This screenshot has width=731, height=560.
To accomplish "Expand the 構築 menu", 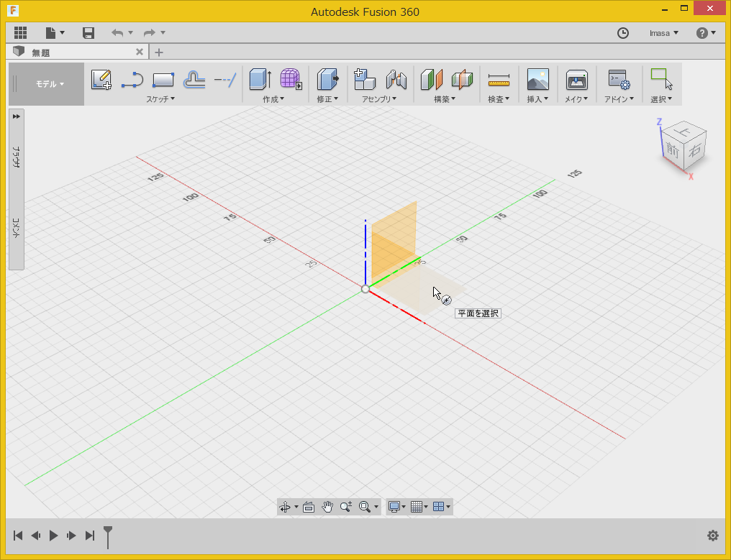I will [x=445, y=98].
